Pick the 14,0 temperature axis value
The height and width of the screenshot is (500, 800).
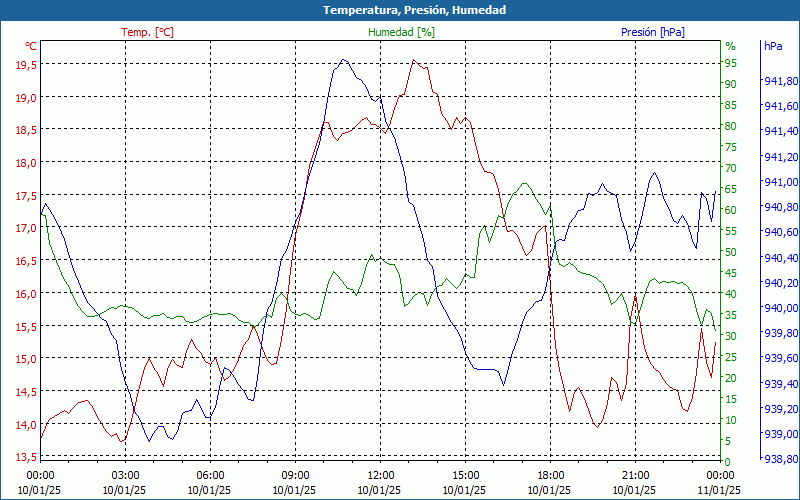pyautogui.click(x=27, y=424)
